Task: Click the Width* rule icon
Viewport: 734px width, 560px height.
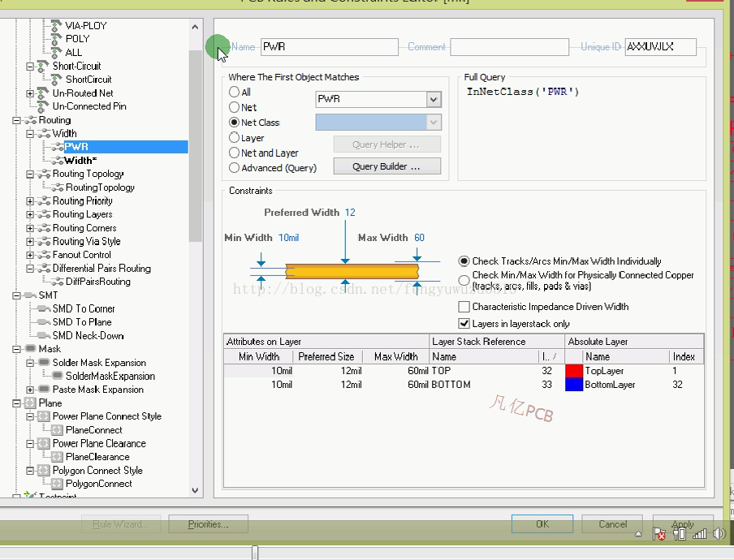Action: (58, 161)
